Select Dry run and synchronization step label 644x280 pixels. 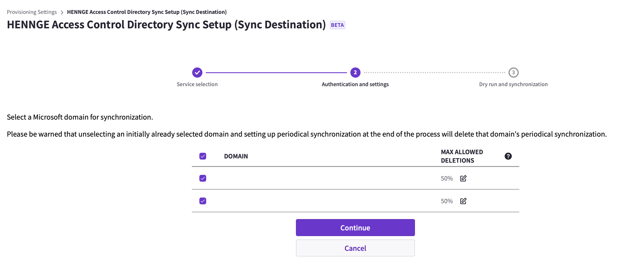[513, 84]
